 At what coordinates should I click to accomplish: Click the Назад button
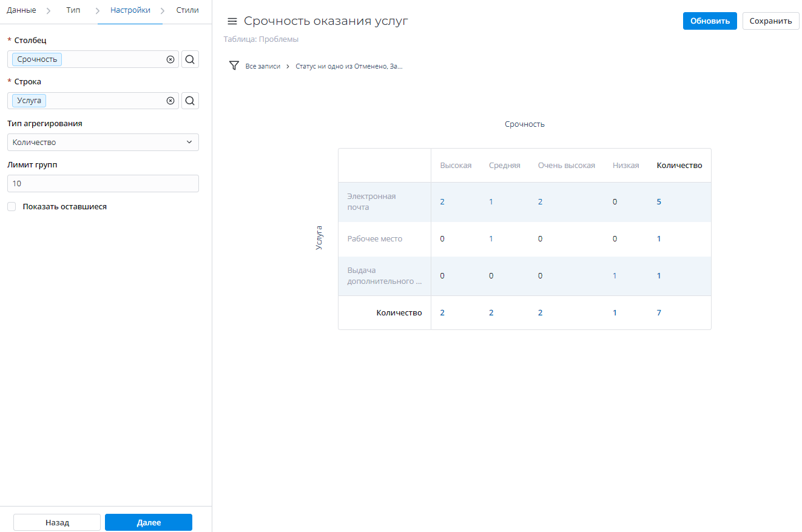pos(57,522)
